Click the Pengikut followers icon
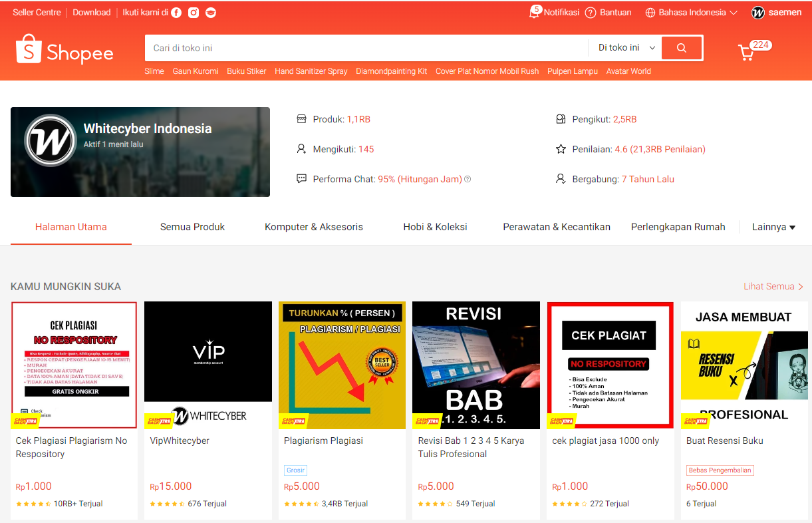Viewport: 812px width, 523px height. 561,119
